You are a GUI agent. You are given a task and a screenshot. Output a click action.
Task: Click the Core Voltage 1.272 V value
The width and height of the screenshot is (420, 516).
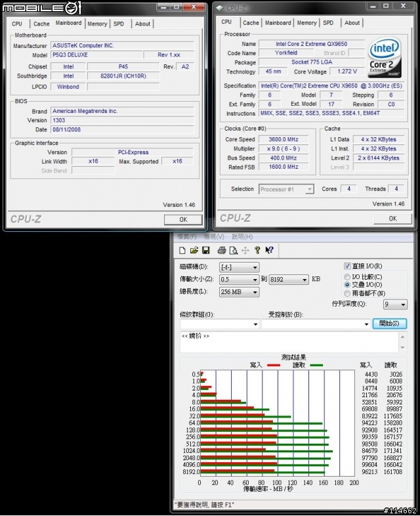[x=347, y=71]
